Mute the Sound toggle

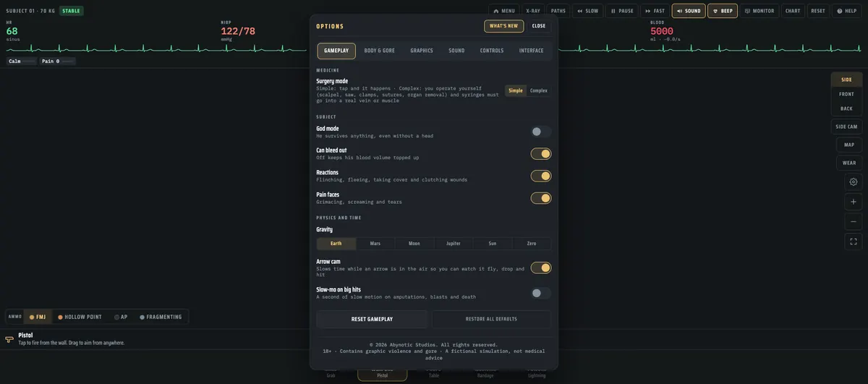coord(689,11)
